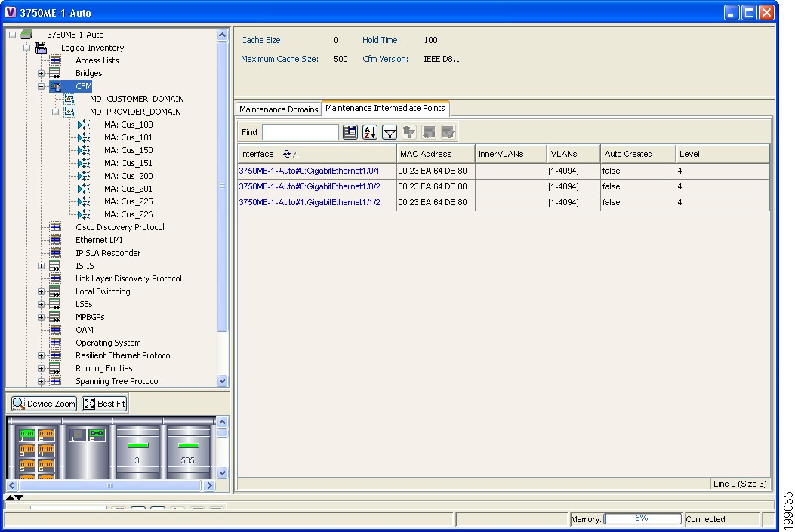Click the device view scroll right arrow

pos(209,485)
